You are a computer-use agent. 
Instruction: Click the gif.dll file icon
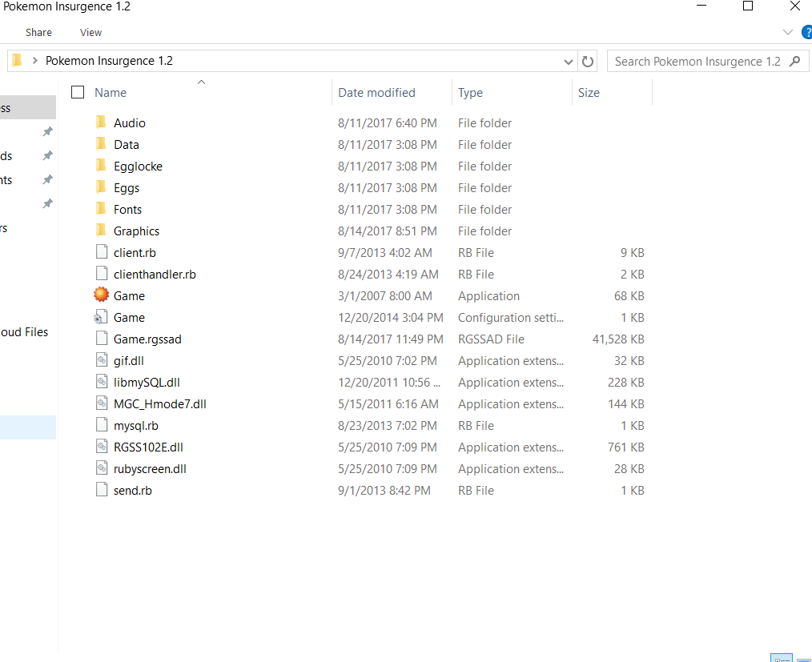click(102, 360)
